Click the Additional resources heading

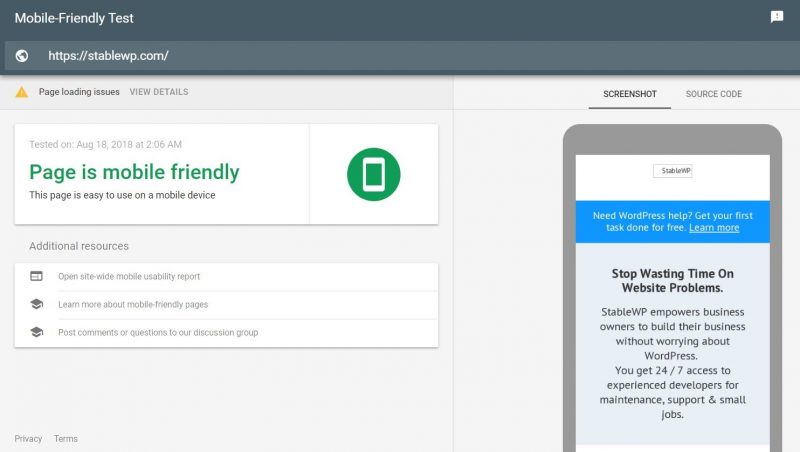tap(79, 246)
